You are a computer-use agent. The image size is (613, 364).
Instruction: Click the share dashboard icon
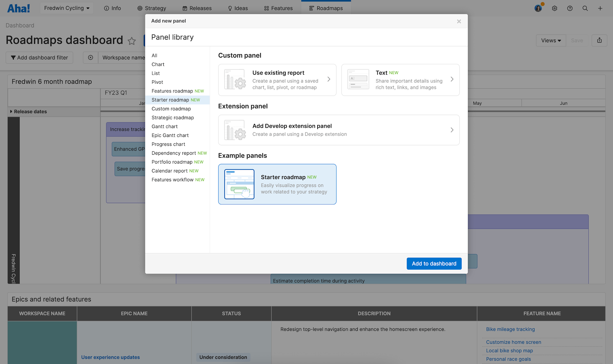click(x=600, y=40)
